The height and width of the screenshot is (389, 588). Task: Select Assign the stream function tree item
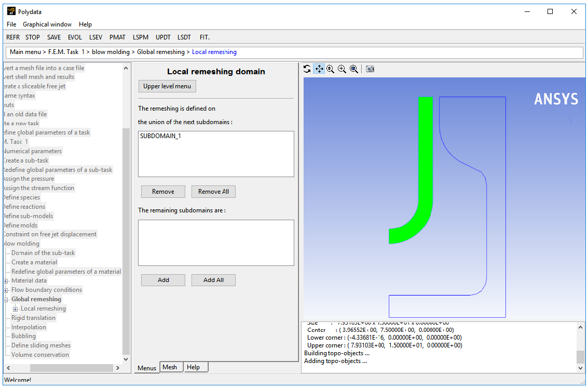point(39,188)
